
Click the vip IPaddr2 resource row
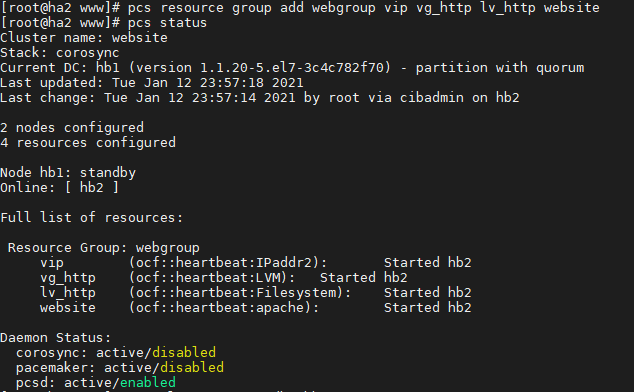click(x=256, y=263)
